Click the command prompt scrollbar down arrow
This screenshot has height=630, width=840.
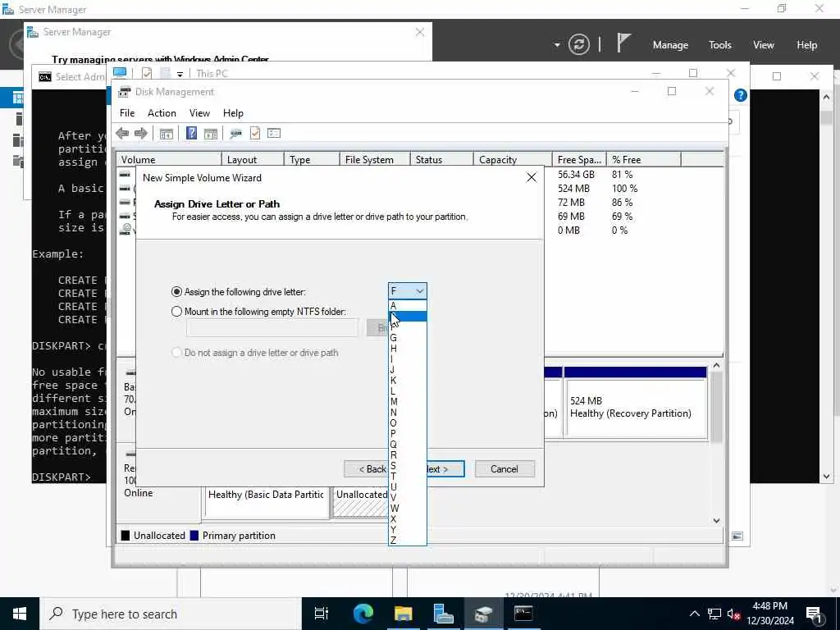[x=826, y=477]
